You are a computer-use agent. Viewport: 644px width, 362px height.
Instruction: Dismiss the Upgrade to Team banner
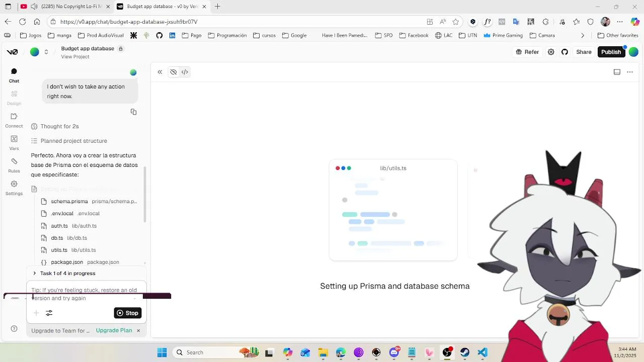click(x=138, y=330)
